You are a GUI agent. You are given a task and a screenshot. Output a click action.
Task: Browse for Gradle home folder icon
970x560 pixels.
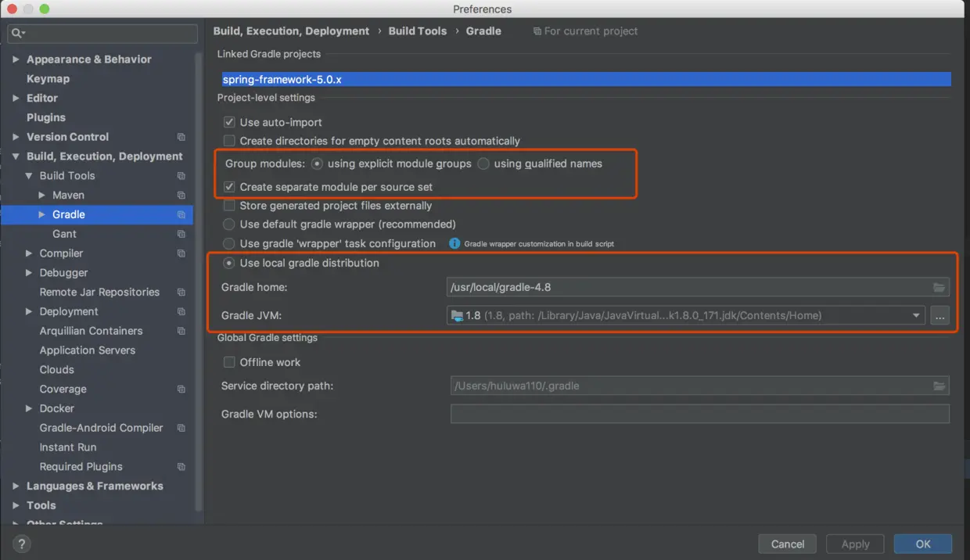[x=939, y=288]
